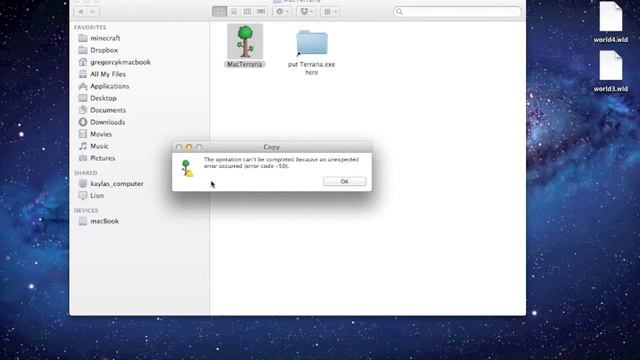Screen dimensions: 640x360
Task: Switch Finder to column view
Action: click(x=247, y=11)
